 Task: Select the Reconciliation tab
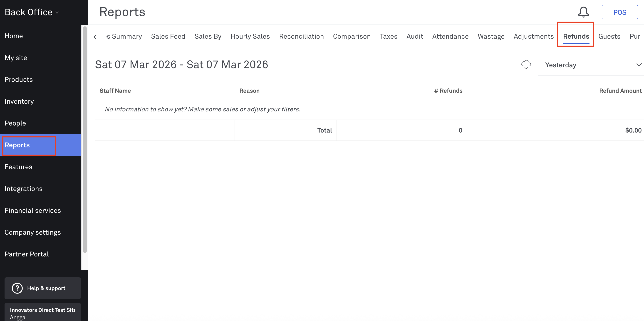pos(301,36)
